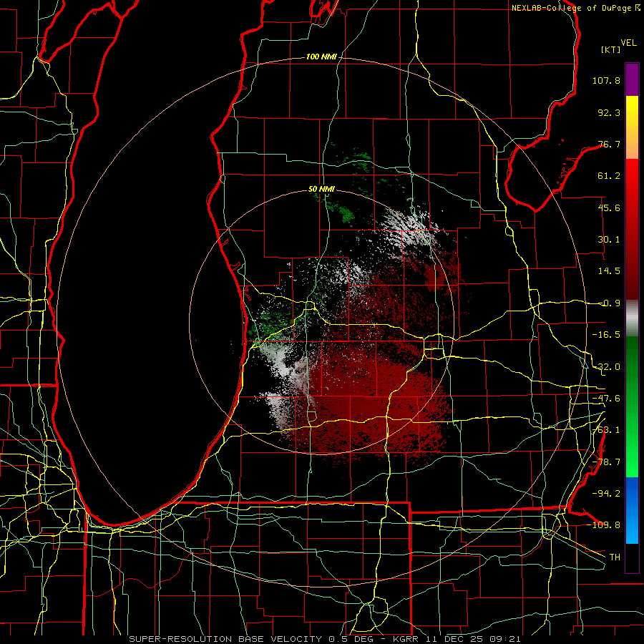This screenshot has width=644, height=644.
Task: Click the -78.7 velocity scale value
Action: click(606, 462)
